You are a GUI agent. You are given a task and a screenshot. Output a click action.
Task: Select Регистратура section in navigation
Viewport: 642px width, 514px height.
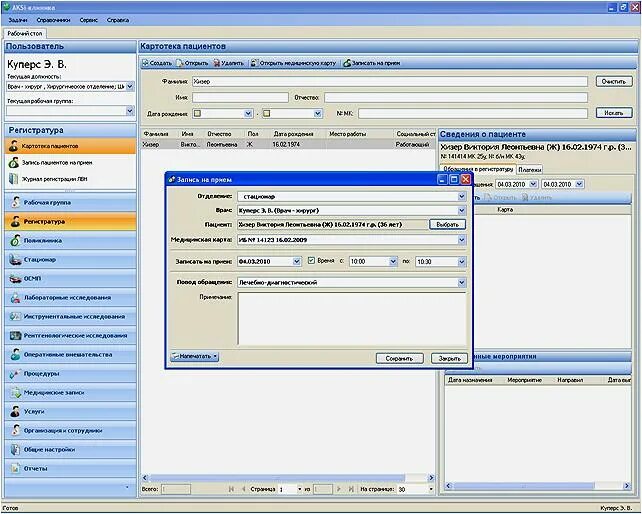[x=70, y=221]
